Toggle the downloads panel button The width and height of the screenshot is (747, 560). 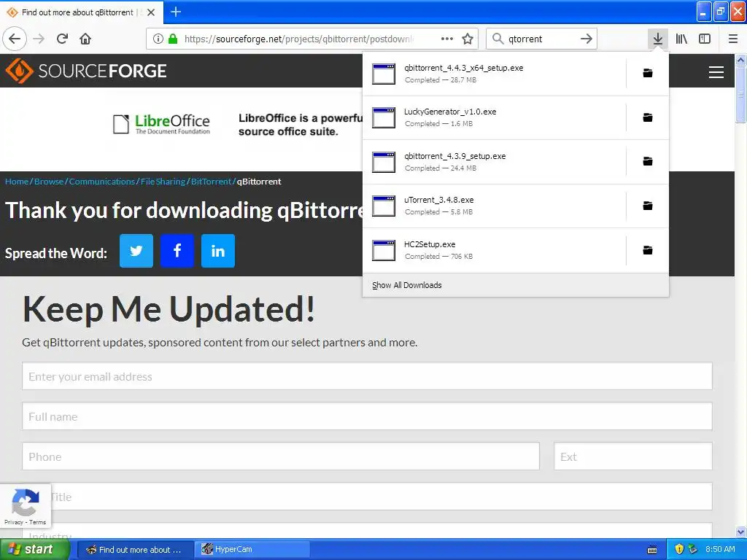[658, 39]
